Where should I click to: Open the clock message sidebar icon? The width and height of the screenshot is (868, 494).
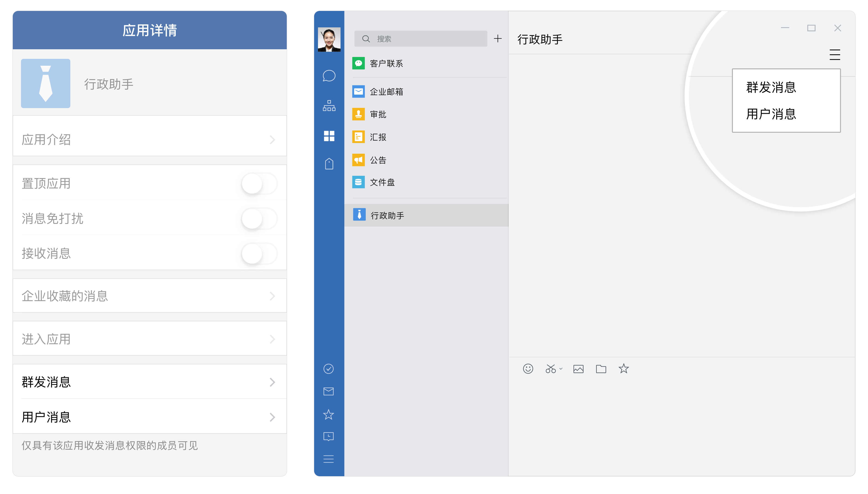(x=328, y=437)
